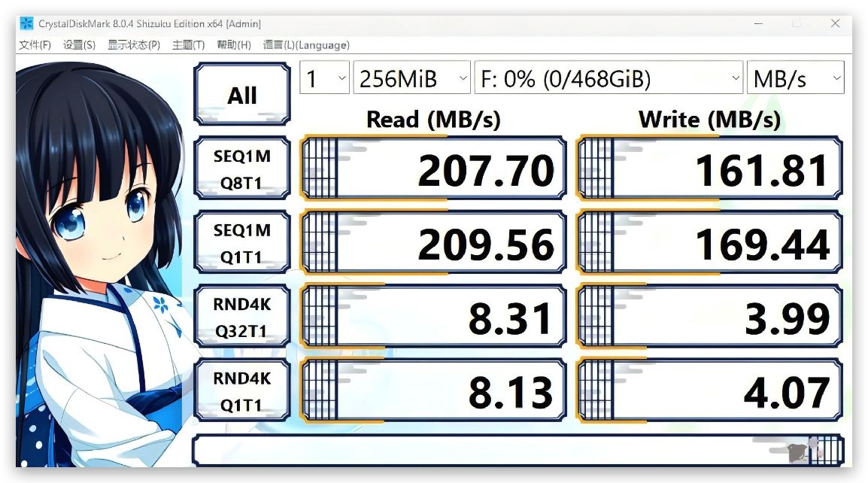The width and height of the screenshot is (868, 483).
Task: Click the 4.07 RND4K Q1T1 write result
Action: click(x=709, y=391)
